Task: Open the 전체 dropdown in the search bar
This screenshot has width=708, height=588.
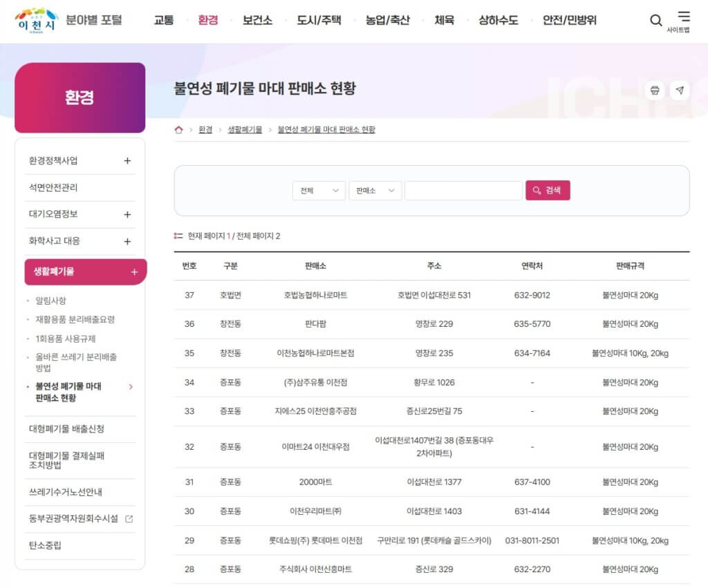Action: click(x=319, y=191)
